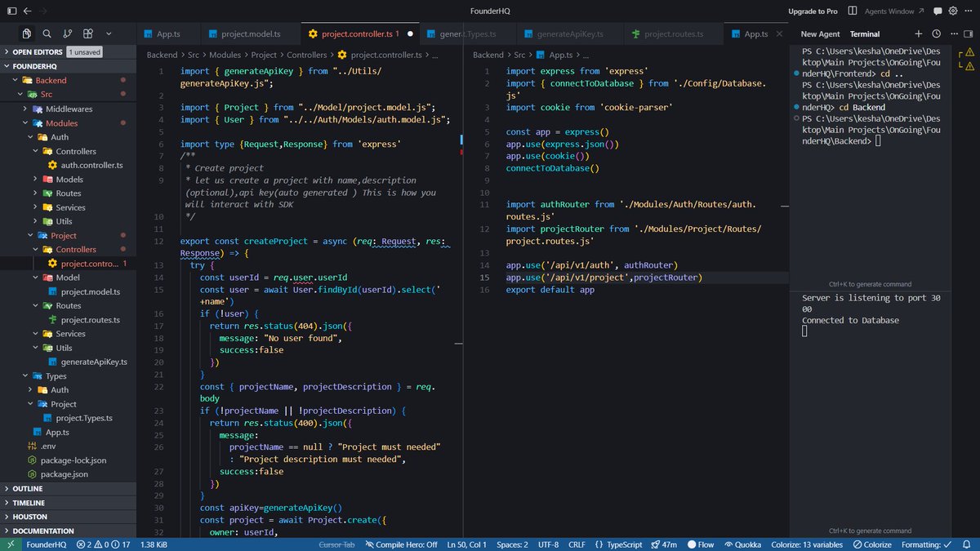This screenshot has width=980, height=551.
Task: Collapse the Backend folder
Action: click(68, 80)
